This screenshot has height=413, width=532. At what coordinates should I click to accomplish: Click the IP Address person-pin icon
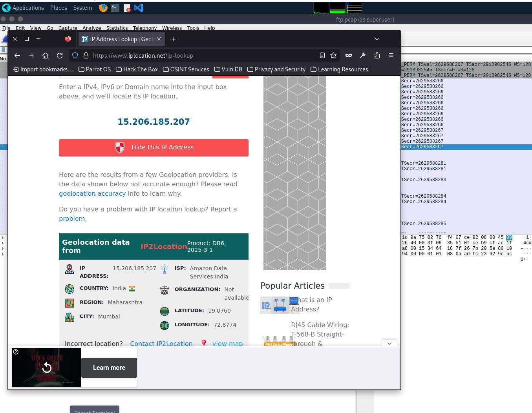(x=69, y=269)
